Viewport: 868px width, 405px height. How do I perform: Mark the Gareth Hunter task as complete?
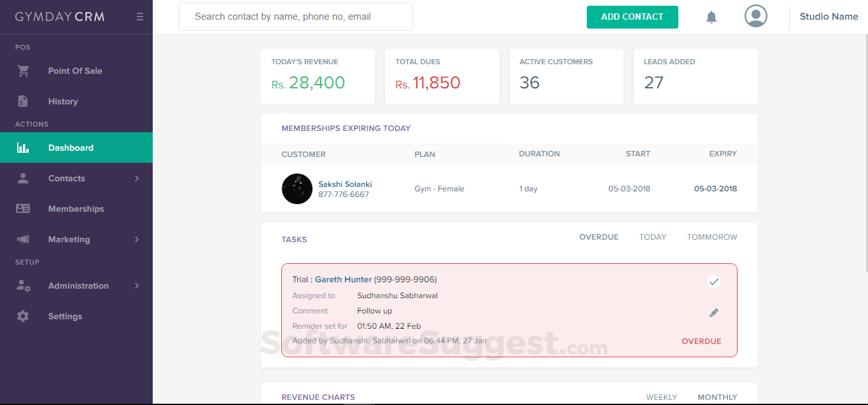(x=714, y=281)
